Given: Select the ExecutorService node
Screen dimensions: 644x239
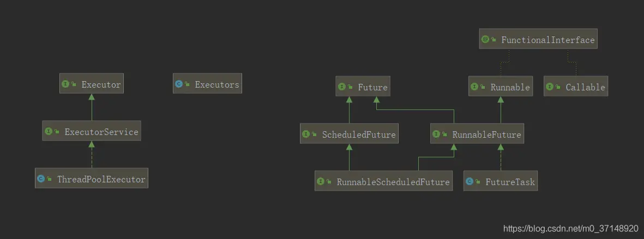Looking at the screenshot, I should coord(92,131).
